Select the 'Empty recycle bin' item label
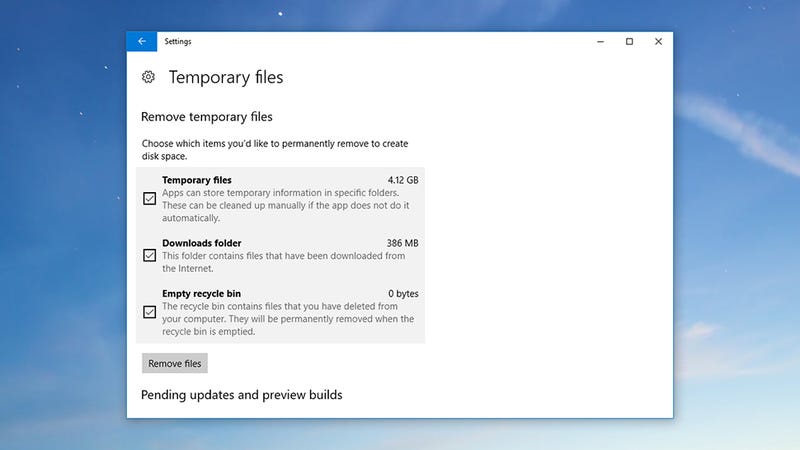 [x=201, y=294]
